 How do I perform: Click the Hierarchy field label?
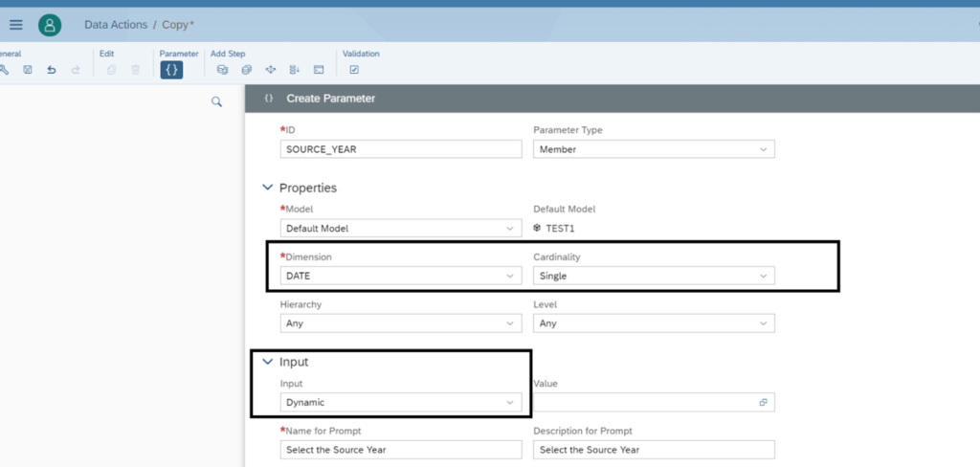point(301,305)
